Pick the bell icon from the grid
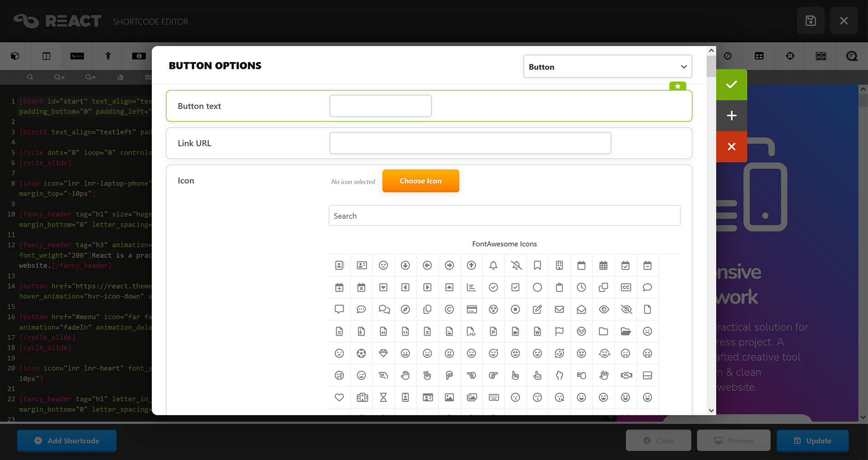This screenshot has width=868, height=460. [493, 266]
